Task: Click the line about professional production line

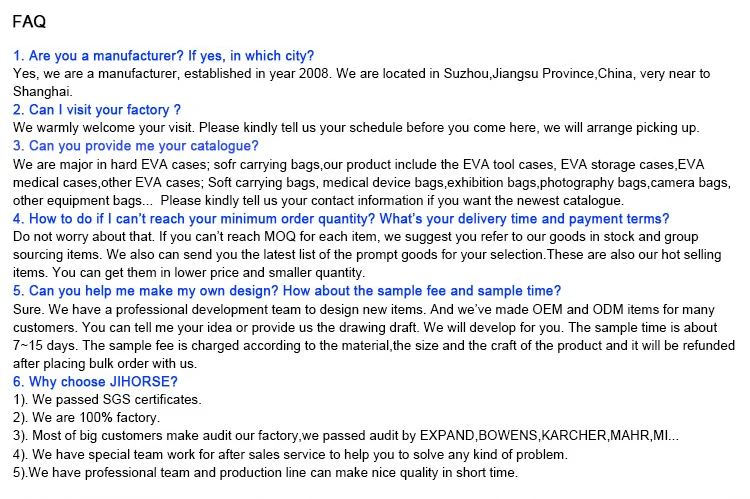Action: [x=265, y=472]
